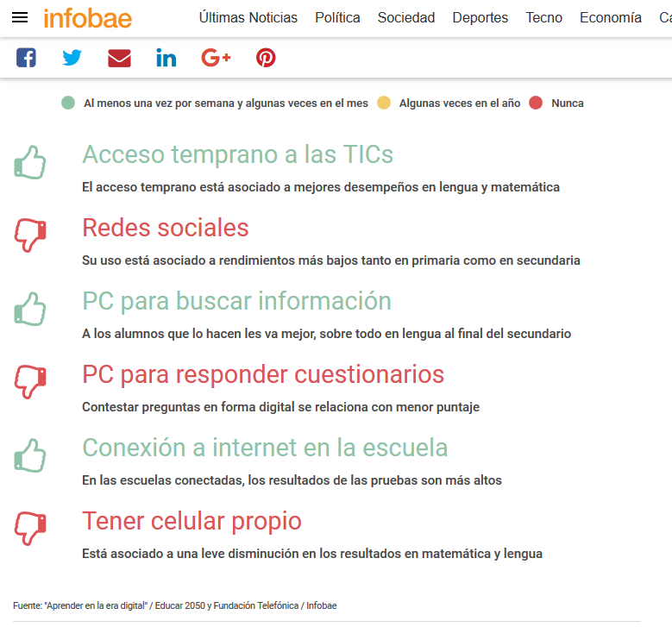Open the Política section
Screen dimensions: 672x627
pyautogui.click(x=337, y=17)
